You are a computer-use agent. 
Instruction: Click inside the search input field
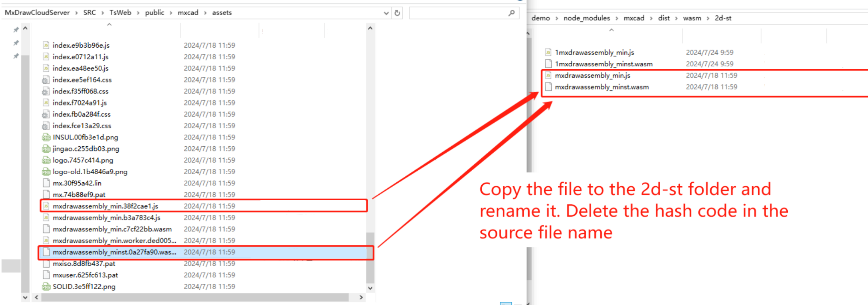pos(458,13)
